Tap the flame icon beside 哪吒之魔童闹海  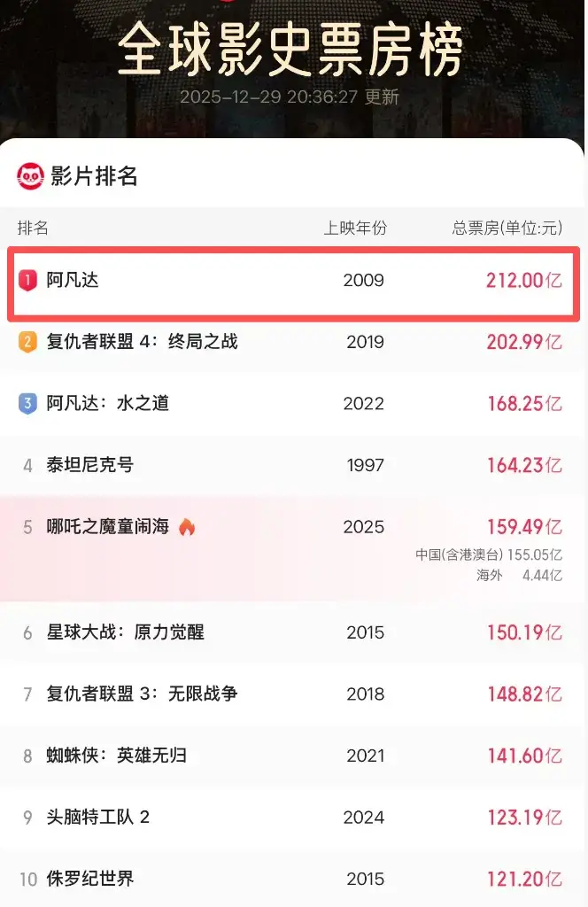(x=187, y=527)
